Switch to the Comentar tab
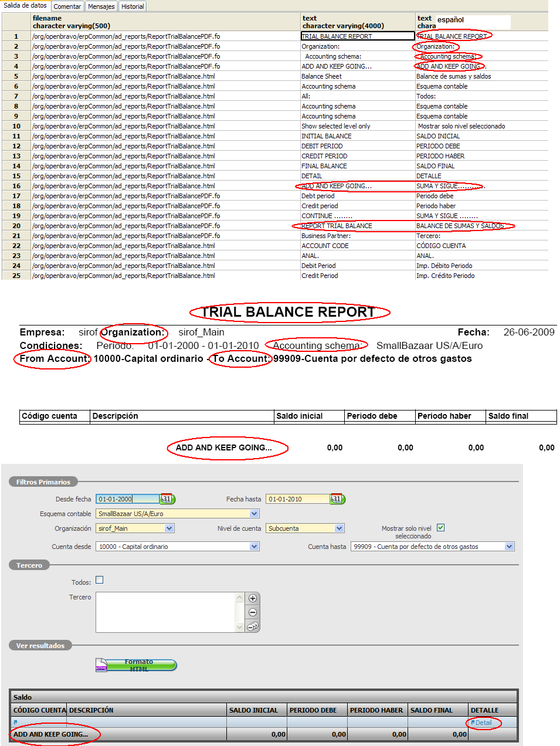560x746 pixels. [67, 6]
